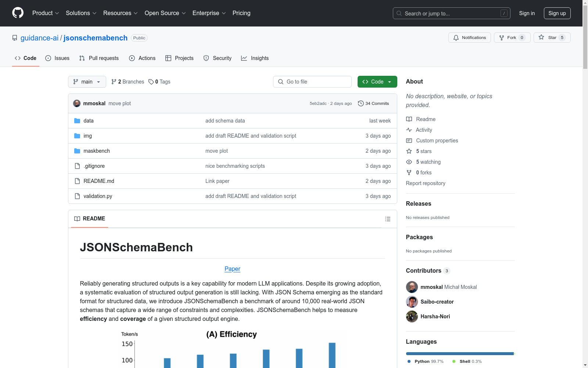Click the README.md file icon
This screenshot has height=368, width=588.
pyautogui.click(x=77, y=181)
